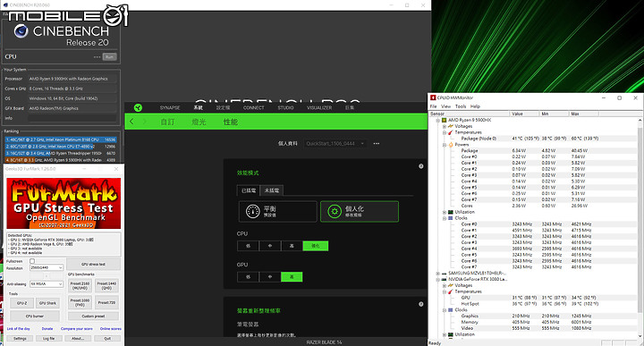The image size is (644, 346).
Task: Expand the CPU Utilization node in HWMonitor
Action: [445, 212]
